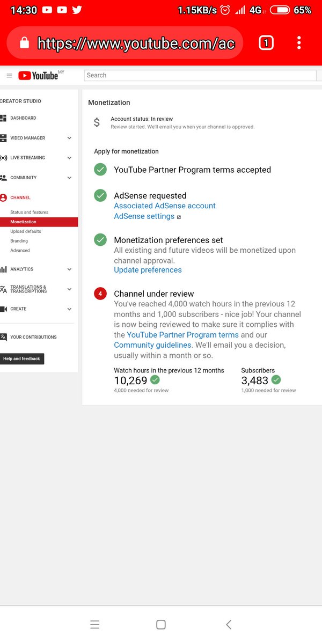The height and width of the screenshot is (644, 322).
Task: Click the browser padlock security icon
Action: pyautogui.click(x=24, y=43)
